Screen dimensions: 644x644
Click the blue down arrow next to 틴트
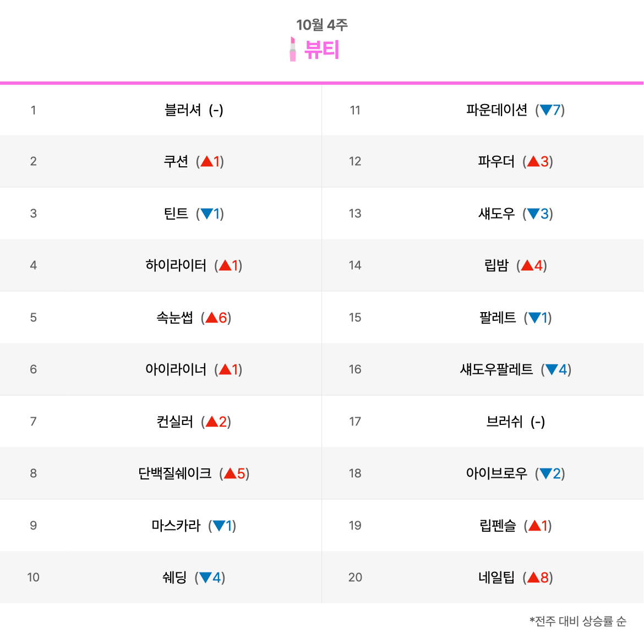pos(206,214)
